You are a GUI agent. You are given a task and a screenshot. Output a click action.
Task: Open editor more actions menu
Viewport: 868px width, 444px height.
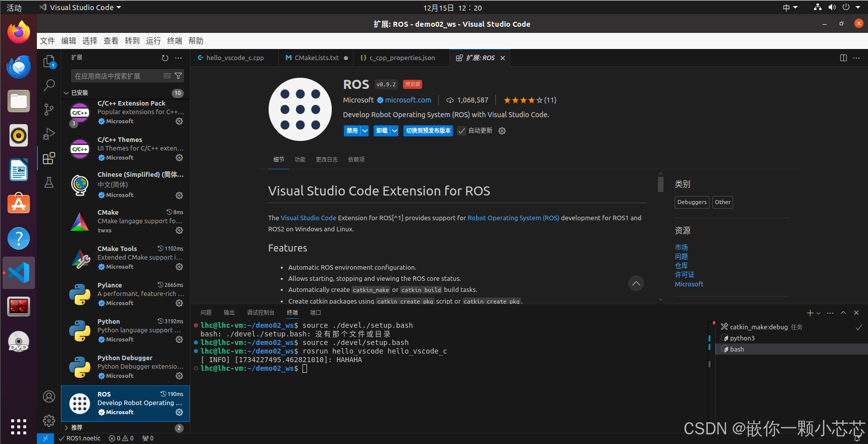[x=856, y=58]
